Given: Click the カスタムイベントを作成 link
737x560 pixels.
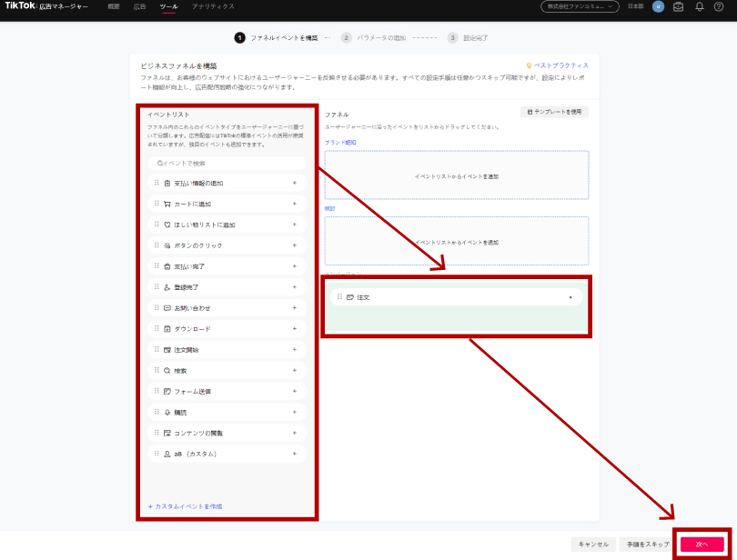Looking at the screenshot, I should tap(185, 506).
